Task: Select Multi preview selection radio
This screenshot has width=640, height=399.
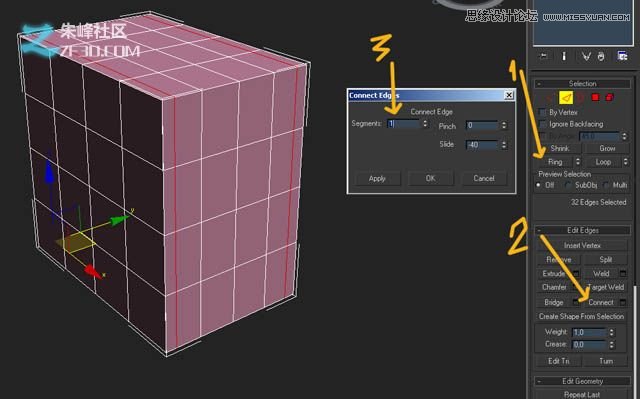Action: point(606,185)
